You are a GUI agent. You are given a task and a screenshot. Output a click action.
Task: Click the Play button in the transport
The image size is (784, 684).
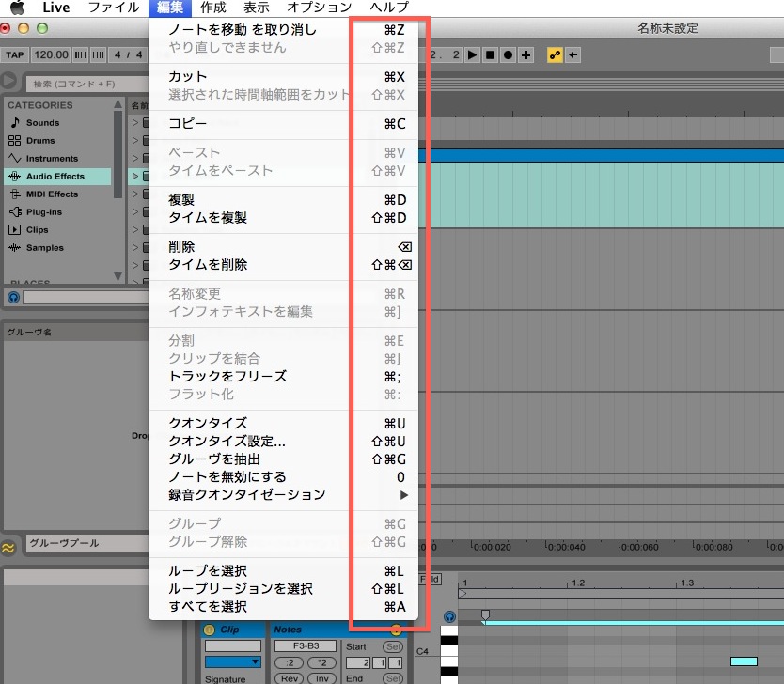pos(472,54)
